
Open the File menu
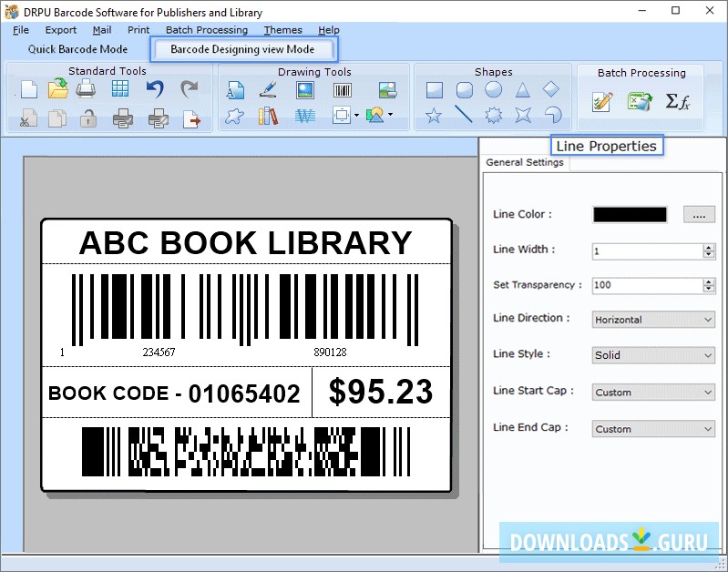(21, 30)
